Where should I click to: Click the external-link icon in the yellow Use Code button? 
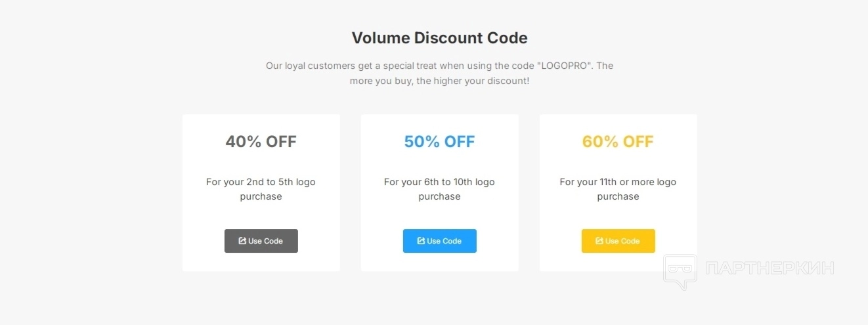pyautogui.click(x=599, y=241)
